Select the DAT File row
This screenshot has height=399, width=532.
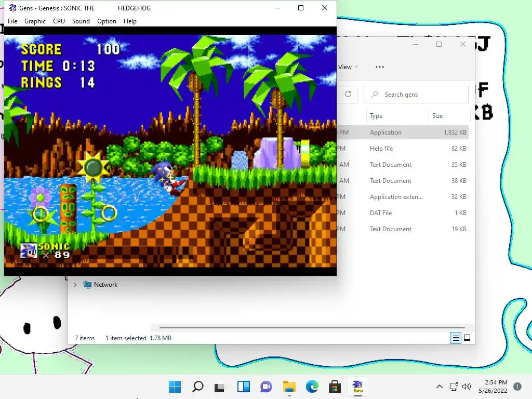point(403,212)
